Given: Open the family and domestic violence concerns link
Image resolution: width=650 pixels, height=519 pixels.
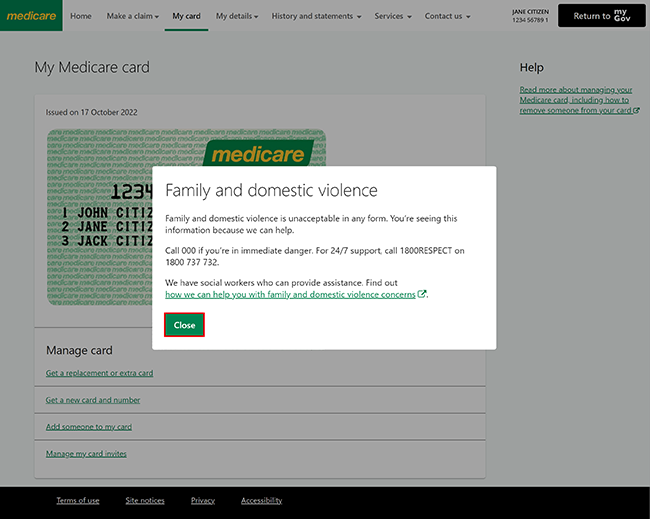Looking at the screenshot, I should coord(290,294).
